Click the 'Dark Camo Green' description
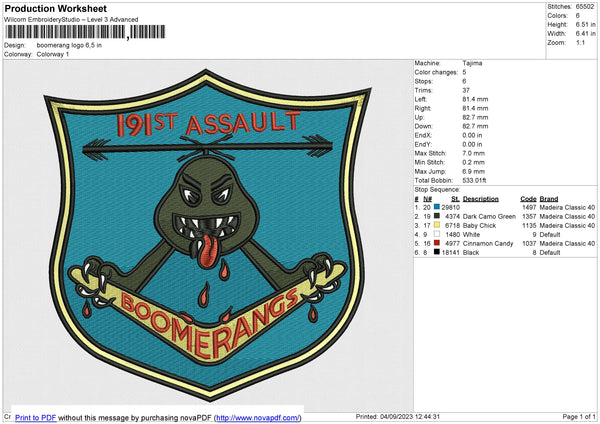Image resolution: width=600 pixels, height=424 pixels. point(489,217)
